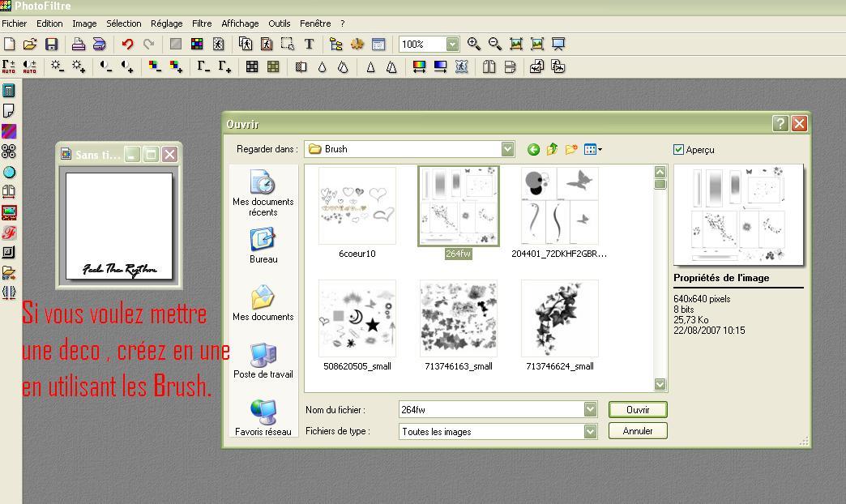
Task: Open the Affichage menu
Action: click(240, 23)
